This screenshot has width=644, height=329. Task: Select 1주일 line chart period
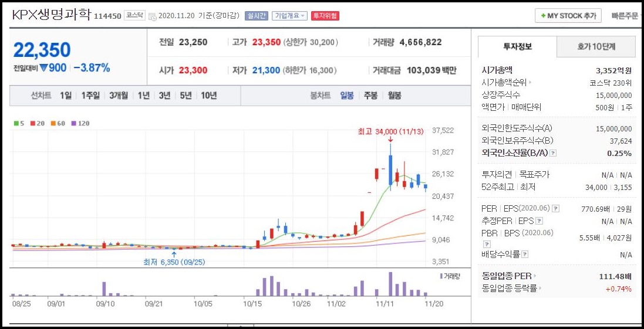(90, 96)
